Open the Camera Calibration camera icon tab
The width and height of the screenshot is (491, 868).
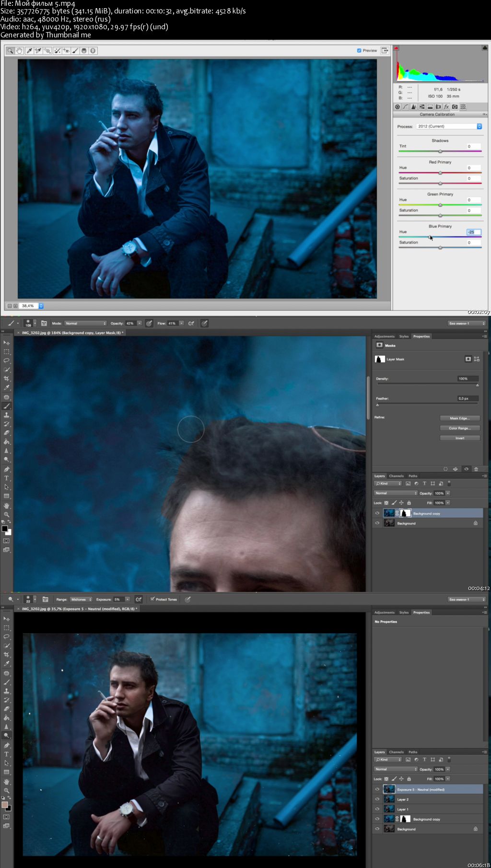455,107
